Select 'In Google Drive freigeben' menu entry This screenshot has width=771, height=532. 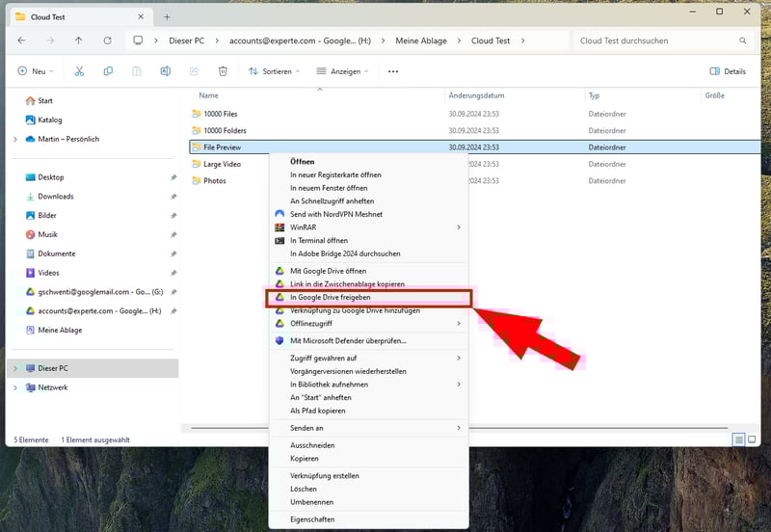(330, 298)
